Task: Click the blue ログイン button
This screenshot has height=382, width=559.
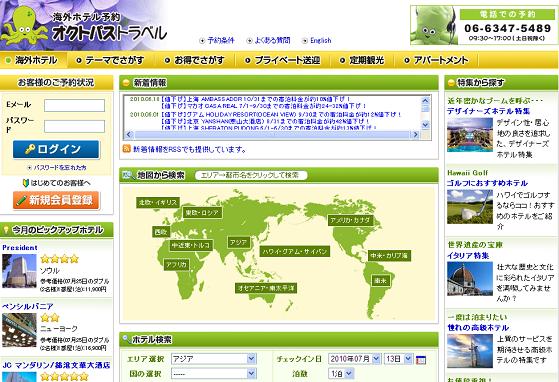Action: (56, 149)
